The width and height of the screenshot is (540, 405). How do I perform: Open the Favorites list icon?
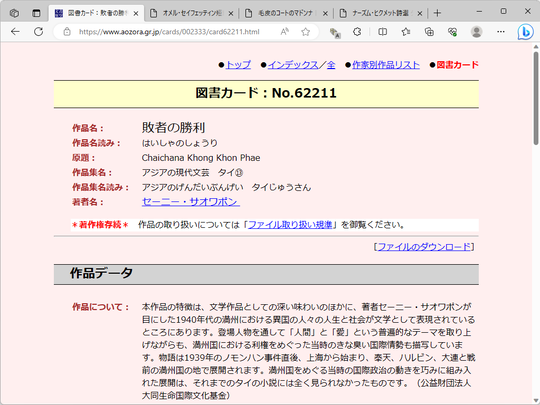[406, 32]
